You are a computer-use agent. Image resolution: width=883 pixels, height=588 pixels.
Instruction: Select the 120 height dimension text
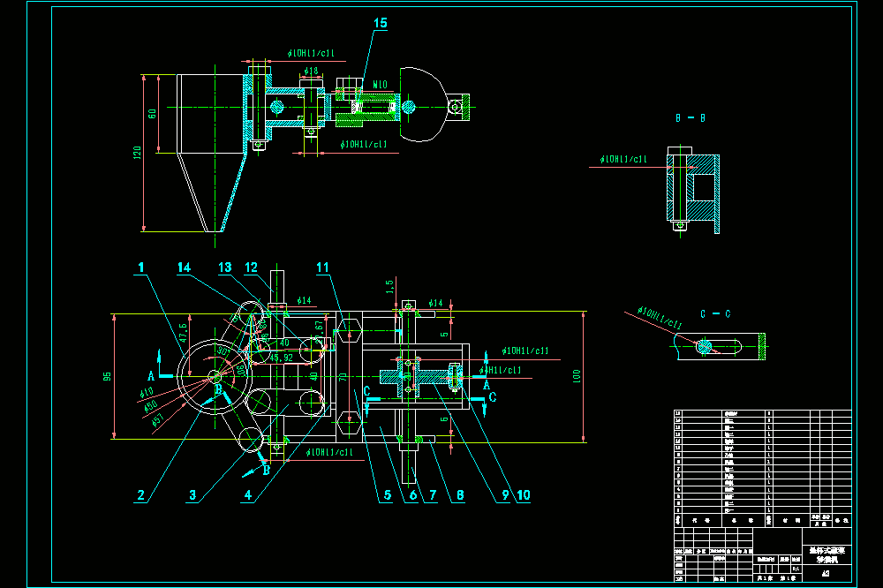(137, 153)
